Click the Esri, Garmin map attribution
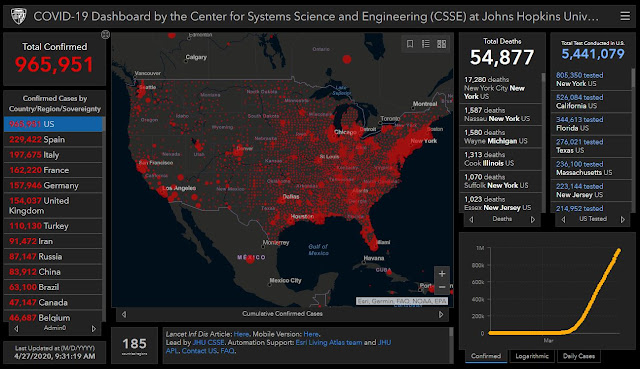 click(402, 301)
